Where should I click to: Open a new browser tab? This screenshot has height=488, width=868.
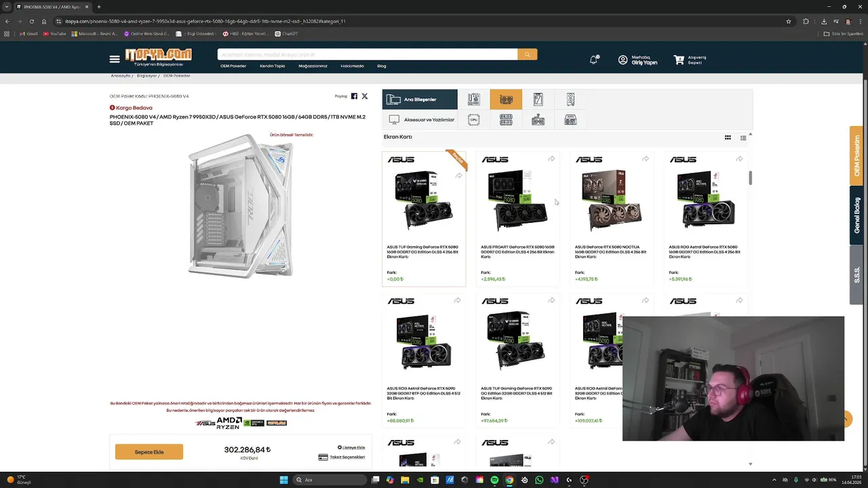(98, 7)
